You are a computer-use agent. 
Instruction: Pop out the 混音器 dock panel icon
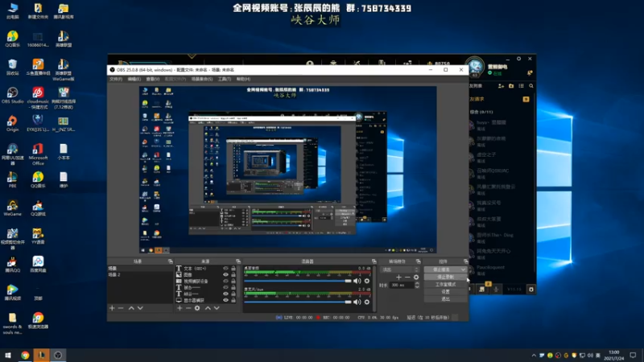[374, 261]
